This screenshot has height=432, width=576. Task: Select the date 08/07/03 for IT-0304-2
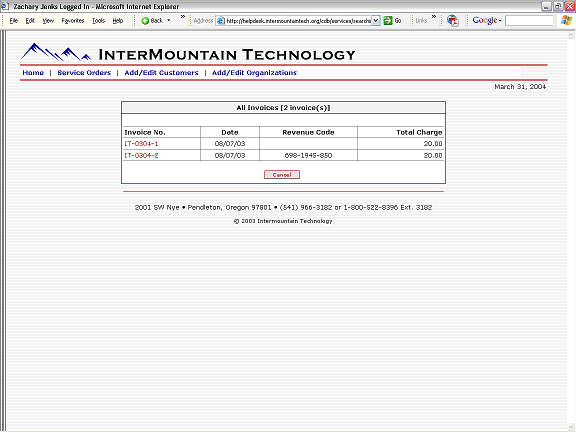pos(230,155)
